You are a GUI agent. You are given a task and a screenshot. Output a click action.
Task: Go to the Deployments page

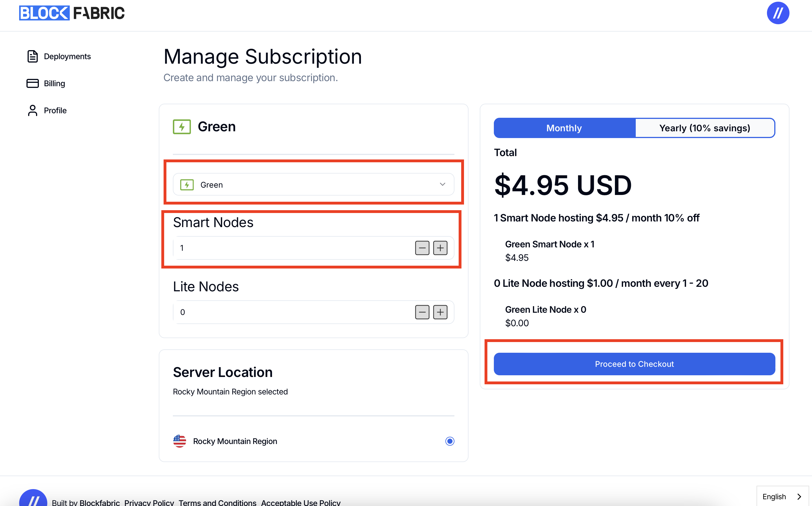67,56
